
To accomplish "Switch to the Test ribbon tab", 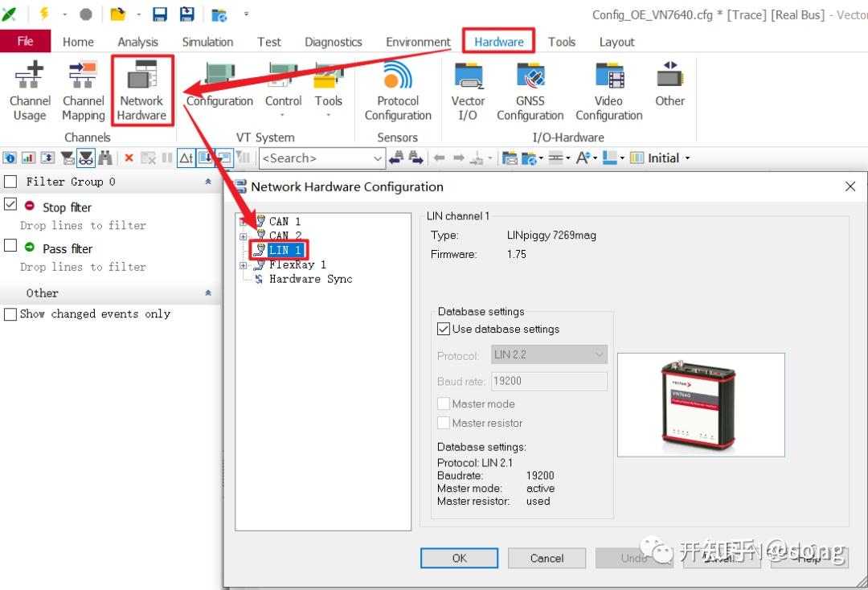I will (x=269, y=42).
